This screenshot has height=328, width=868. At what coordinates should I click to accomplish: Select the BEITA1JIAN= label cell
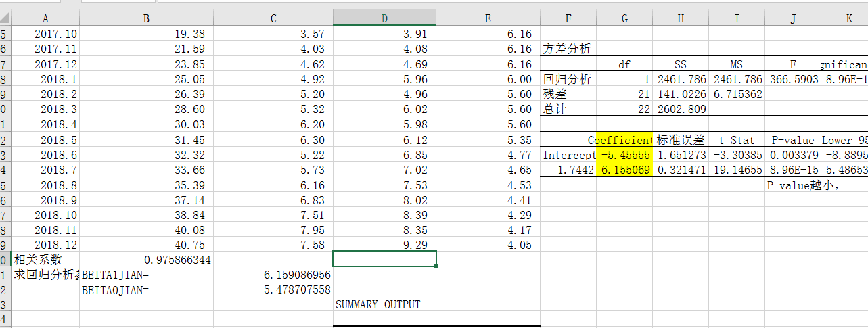pyautogui.click(x=146, y=275)
